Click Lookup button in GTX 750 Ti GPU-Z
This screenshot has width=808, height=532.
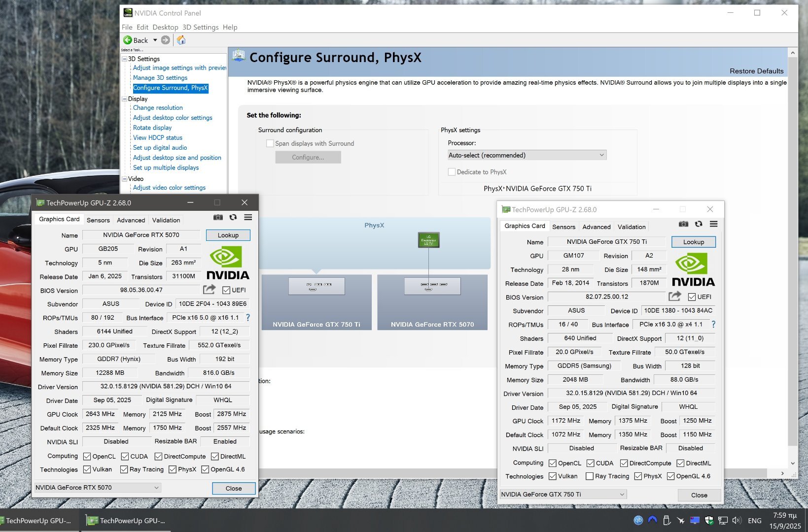point(694,242)
